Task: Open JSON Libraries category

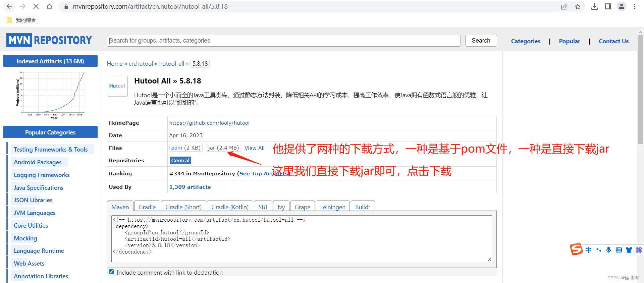Action: coord(33,200)
